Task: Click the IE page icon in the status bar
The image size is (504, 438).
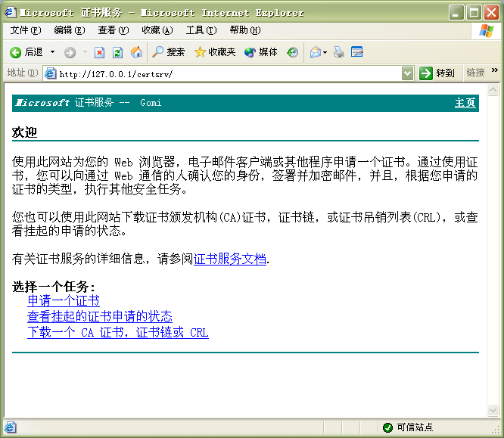Action: [11, 427]
